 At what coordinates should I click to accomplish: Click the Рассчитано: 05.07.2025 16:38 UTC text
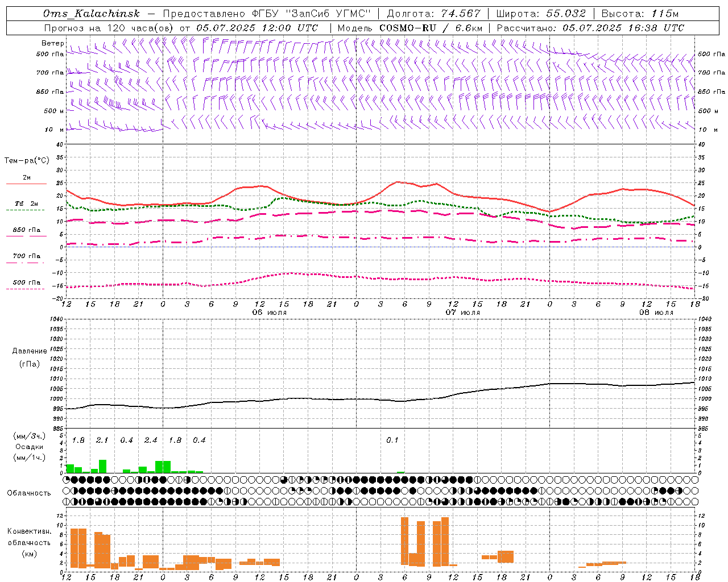click(590, 28)
